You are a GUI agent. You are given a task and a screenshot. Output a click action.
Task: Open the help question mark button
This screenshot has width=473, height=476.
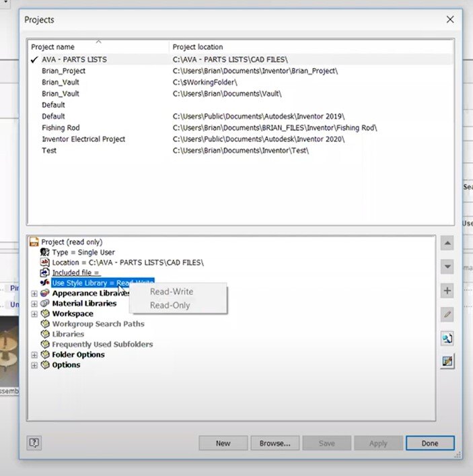pyautogui.click(x=34, y=443)
